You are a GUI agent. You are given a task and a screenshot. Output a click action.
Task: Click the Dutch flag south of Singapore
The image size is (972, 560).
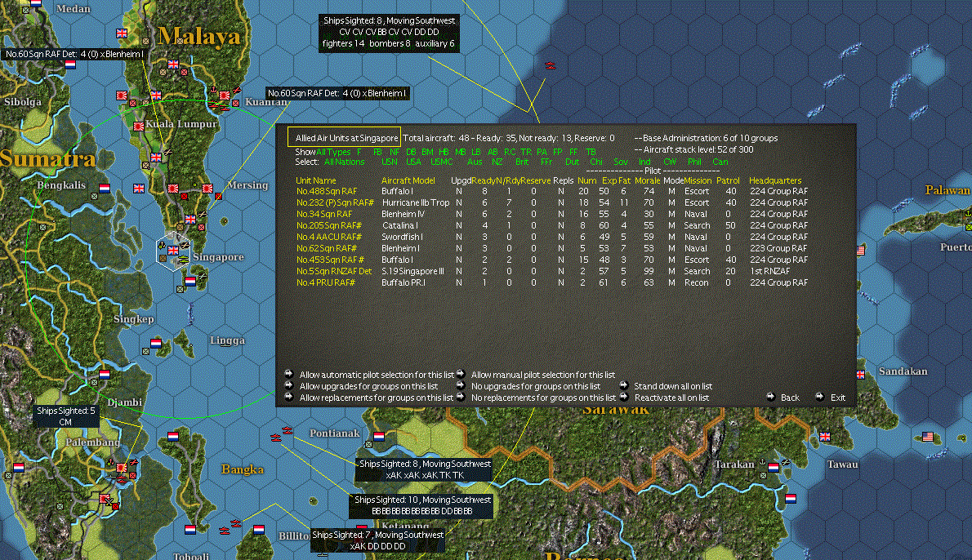click(190, 282)
